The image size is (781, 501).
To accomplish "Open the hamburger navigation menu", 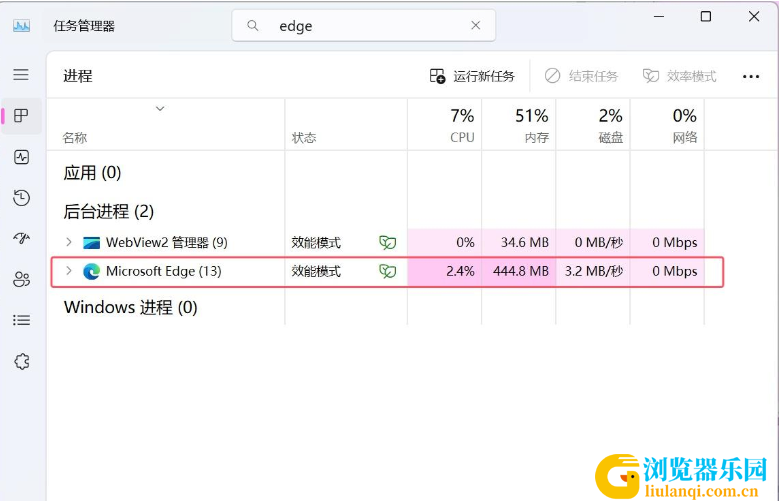I will (21, 75).
